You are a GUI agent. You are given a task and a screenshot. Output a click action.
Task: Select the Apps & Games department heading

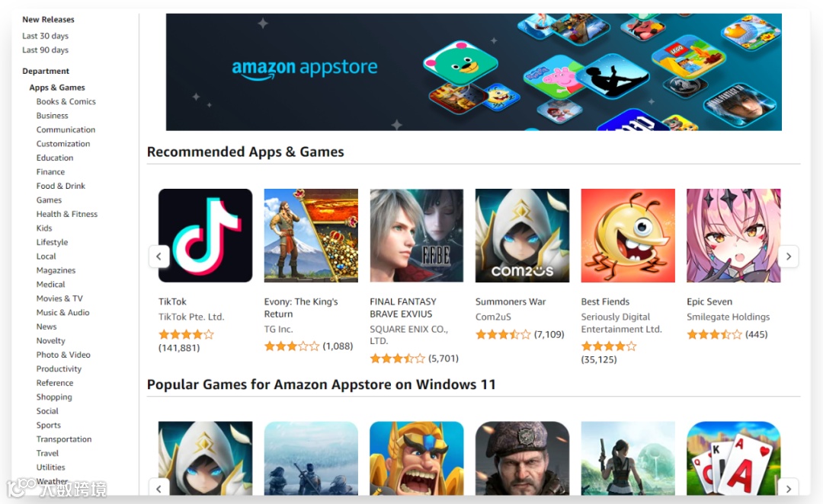pyautogui.click(x=57, y=88)
